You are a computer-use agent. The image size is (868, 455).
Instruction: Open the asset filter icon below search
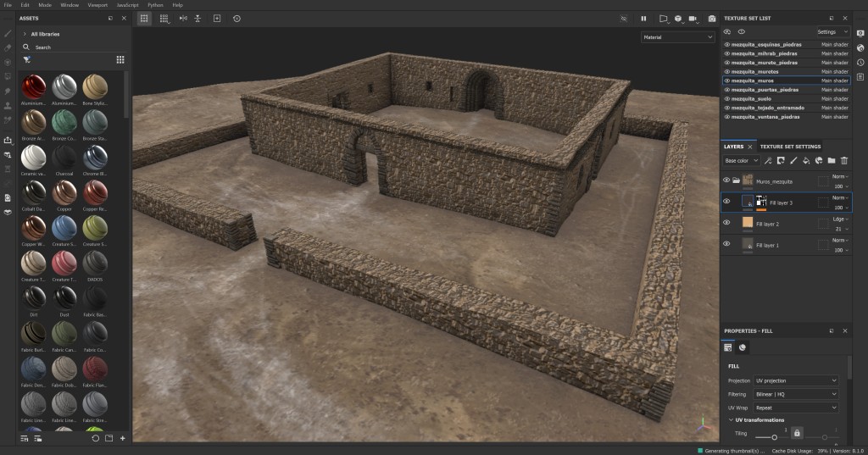click(27, 60)
